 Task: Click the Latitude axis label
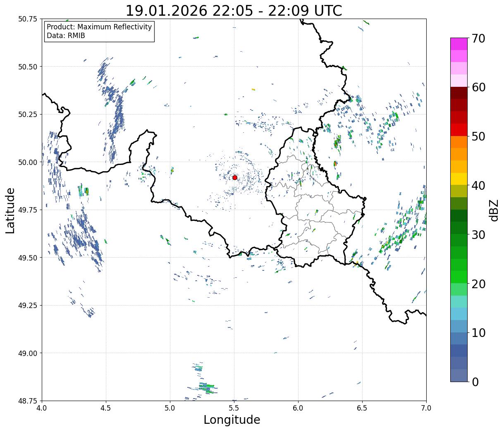click(x=10, y=210)
